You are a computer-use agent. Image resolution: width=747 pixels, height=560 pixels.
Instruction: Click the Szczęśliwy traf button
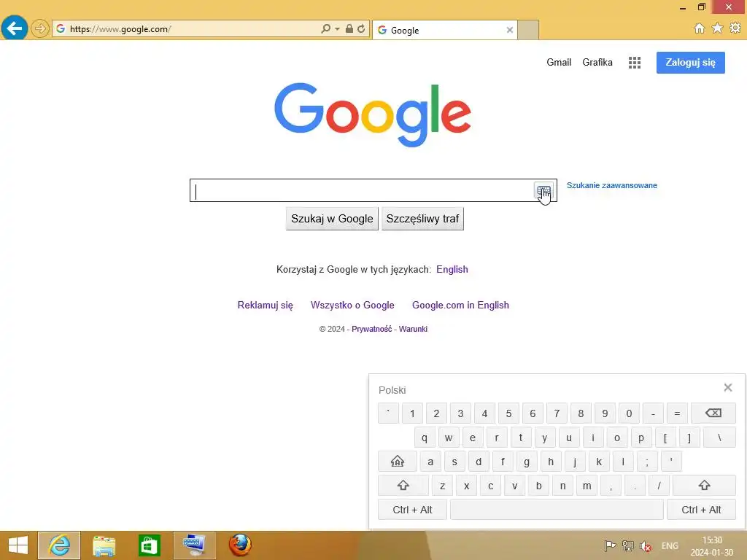tap(422, 219)
